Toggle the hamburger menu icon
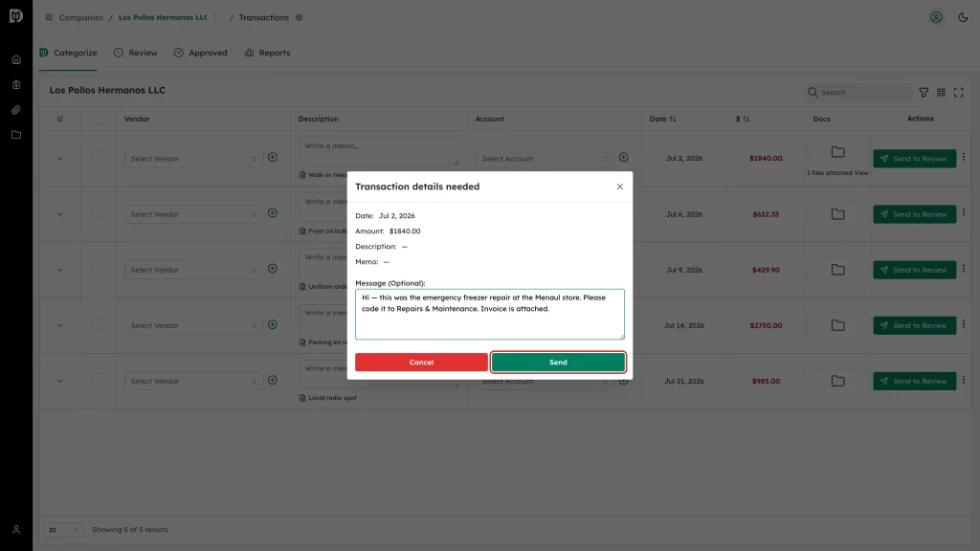The width and height of the screenshot is (980, 551). (x=49, y=17)
